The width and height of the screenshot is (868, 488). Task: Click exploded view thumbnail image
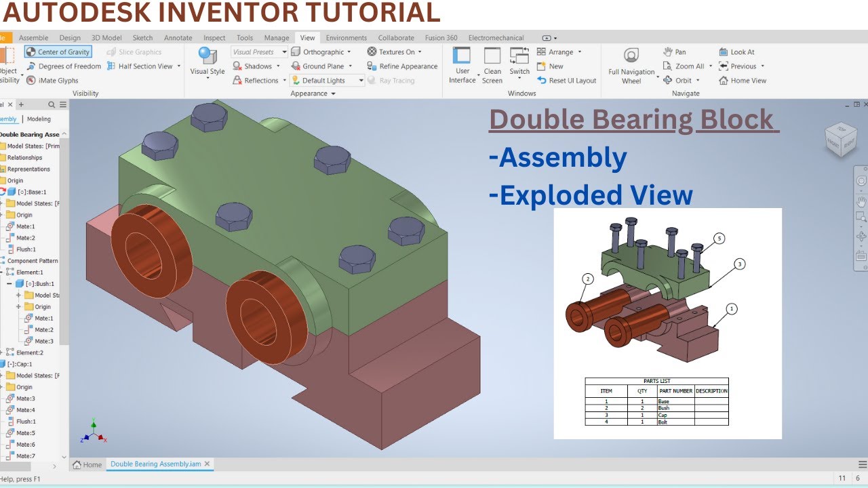(668, 323)
